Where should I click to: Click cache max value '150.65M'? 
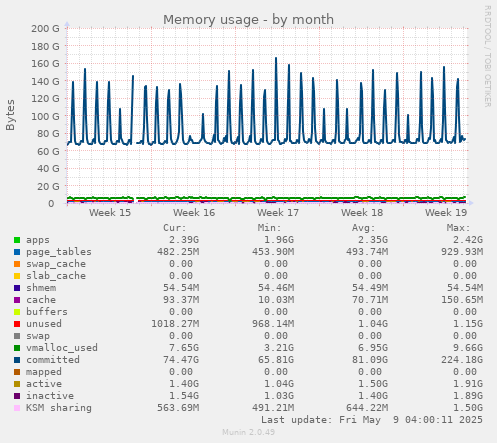pyautogui.click(x=462, y=300)
